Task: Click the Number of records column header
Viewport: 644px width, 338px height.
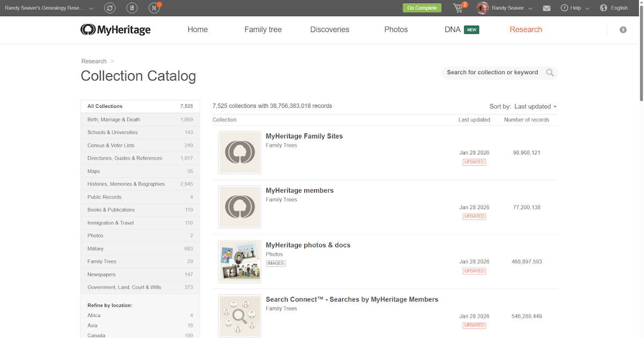Action: [526, 120]
